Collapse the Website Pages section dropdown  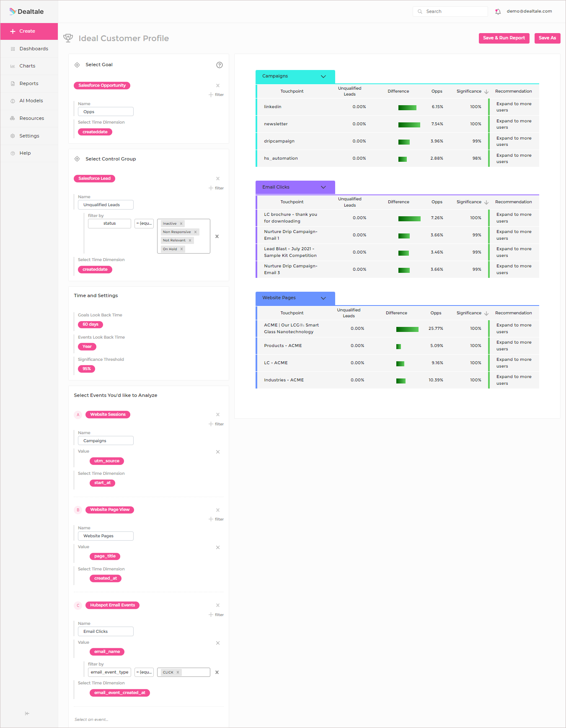[x=323, y=298]
